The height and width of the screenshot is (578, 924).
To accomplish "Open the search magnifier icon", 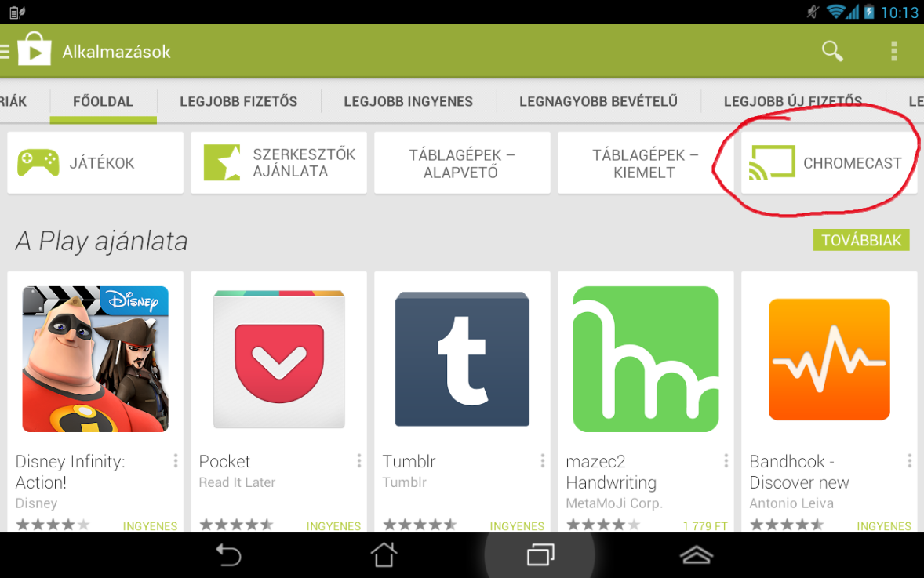I will 832,51.
